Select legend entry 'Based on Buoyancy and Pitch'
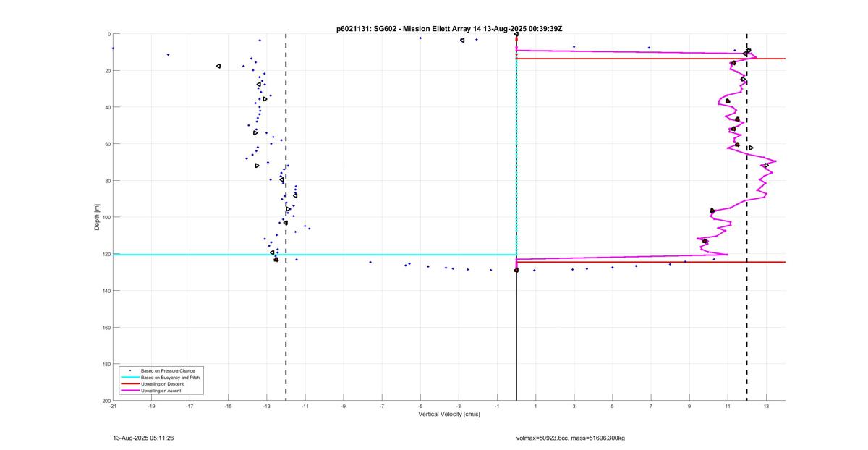The image size is (868, 450). (x=170, y=378)
